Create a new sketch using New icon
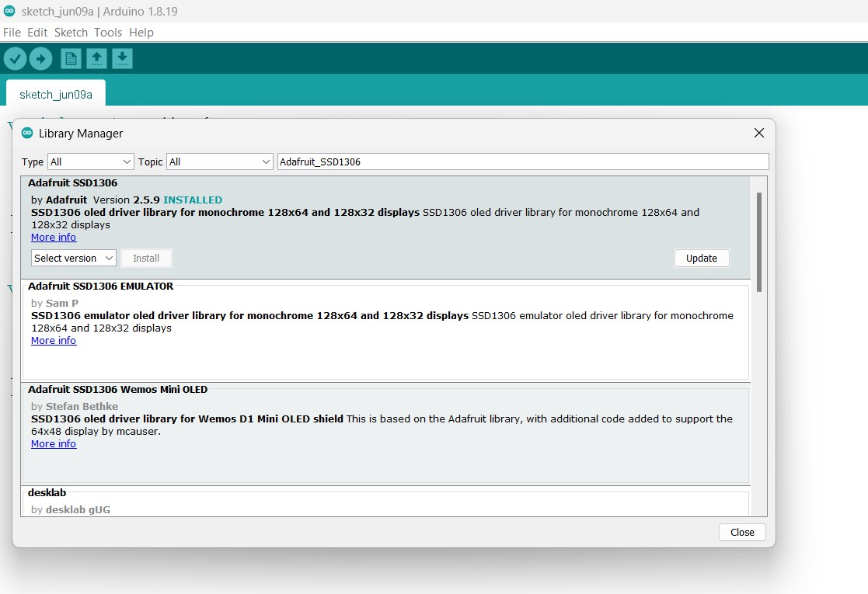 (71, 58)
